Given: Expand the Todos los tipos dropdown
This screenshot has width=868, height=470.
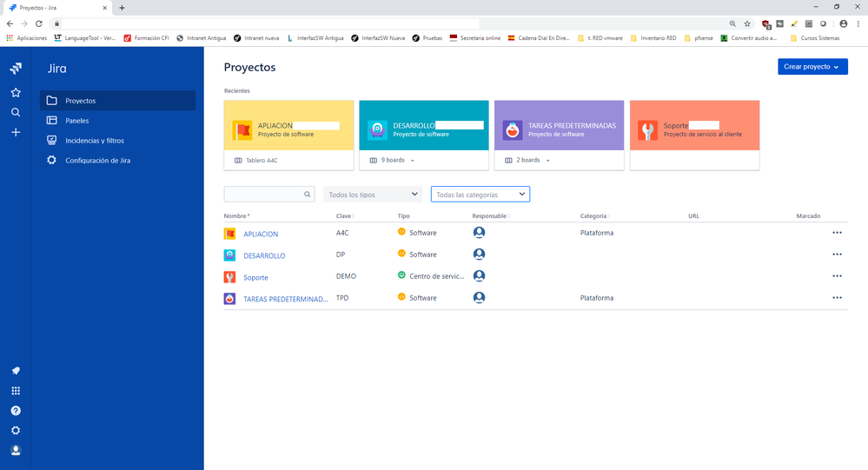Looking at the screenshot, I should [x=373, y=195].
